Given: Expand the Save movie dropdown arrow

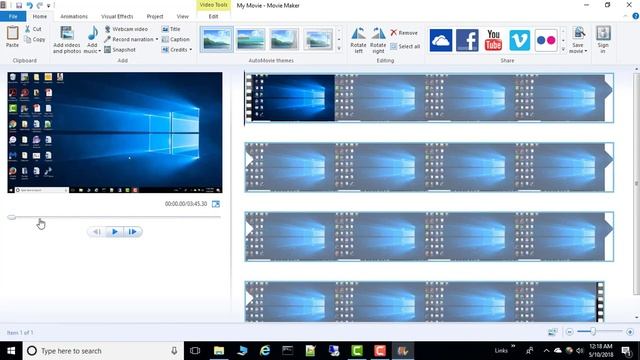Looking at the screenshot, I should pyautogui.click(x=586, y=51).
